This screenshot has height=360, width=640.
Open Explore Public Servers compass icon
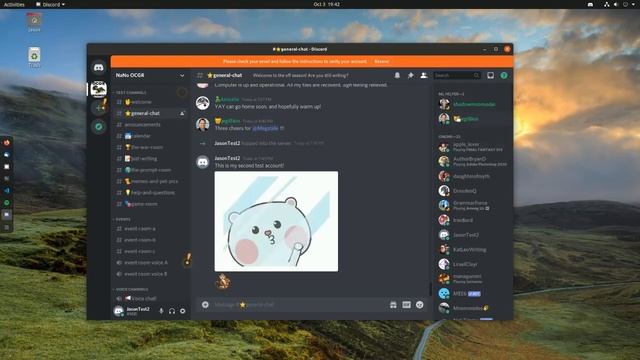[98, 127]
